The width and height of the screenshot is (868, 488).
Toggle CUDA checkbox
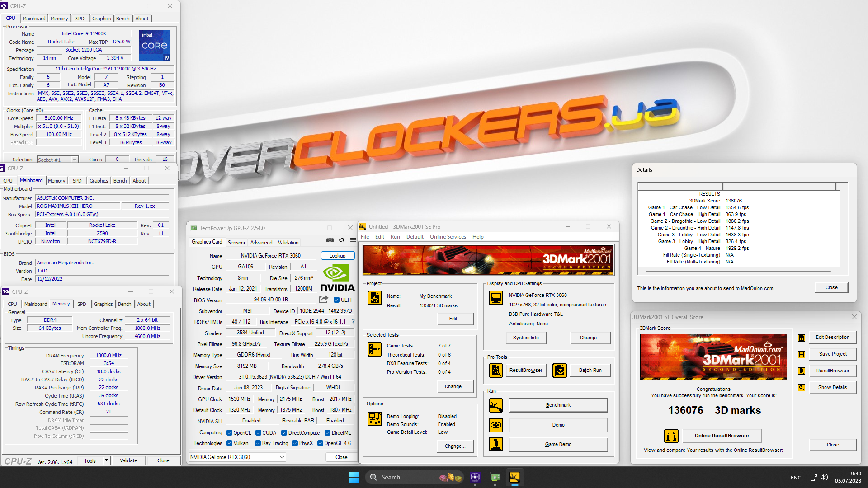[x=259, y=432]
